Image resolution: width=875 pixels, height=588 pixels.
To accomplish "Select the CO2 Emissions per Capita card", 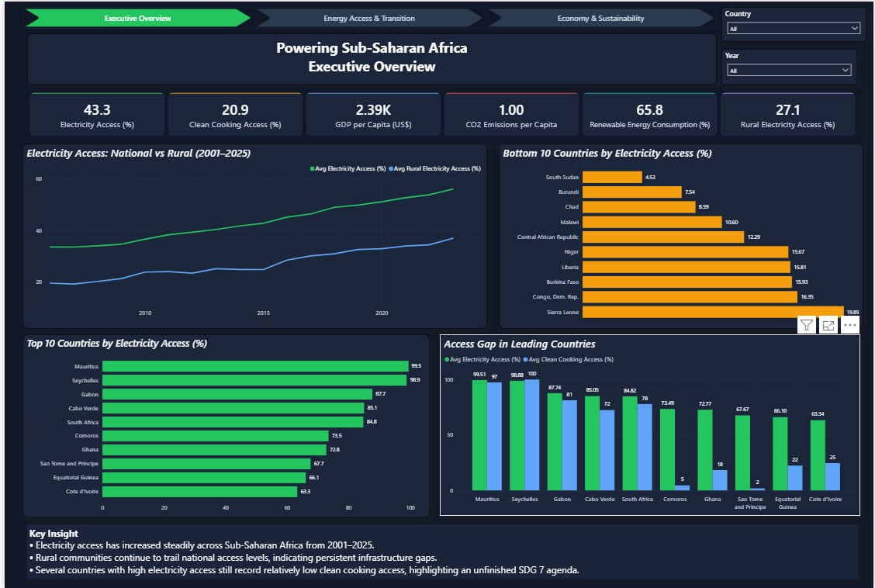I will 511,115.
